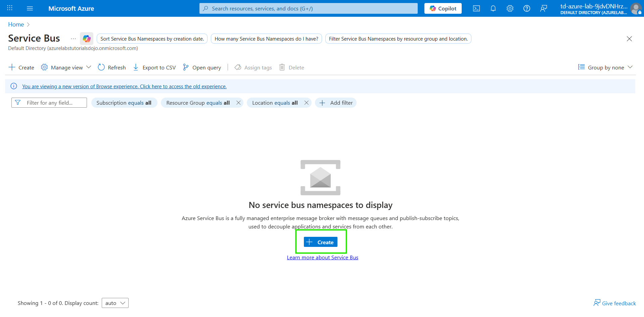
Task: Open the notifications bell
Action: (x=493, y=8)
